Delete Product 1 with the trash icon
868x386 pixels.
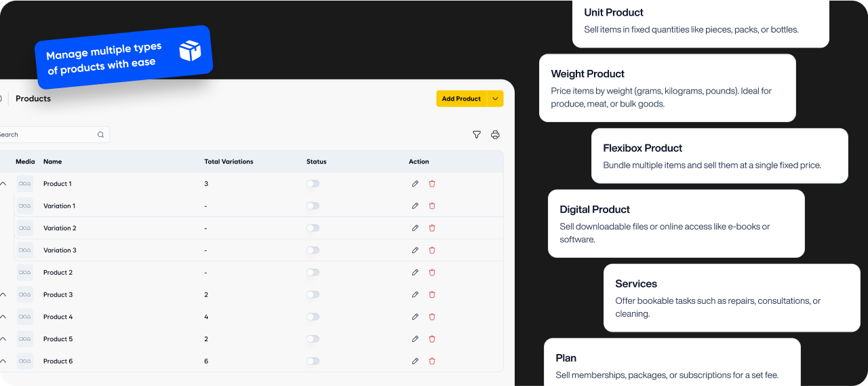click(x=432, y=184)
